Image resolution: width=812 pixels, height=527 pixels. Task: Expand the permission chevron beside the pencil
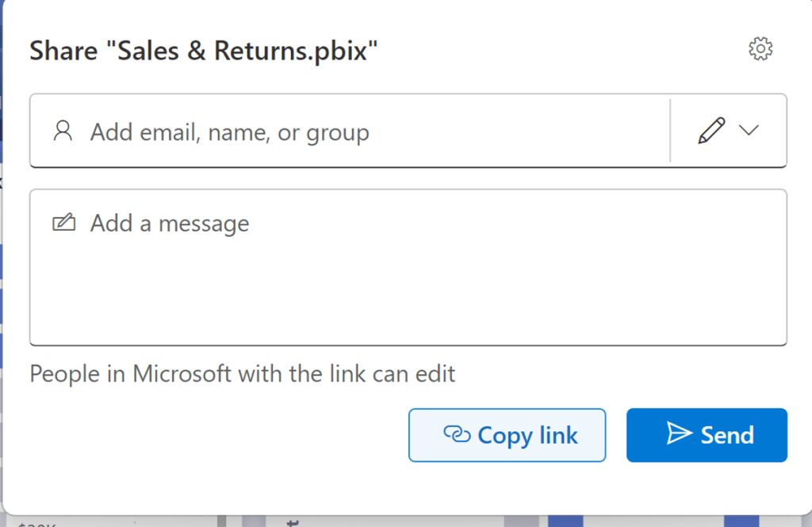click(749, 131)
